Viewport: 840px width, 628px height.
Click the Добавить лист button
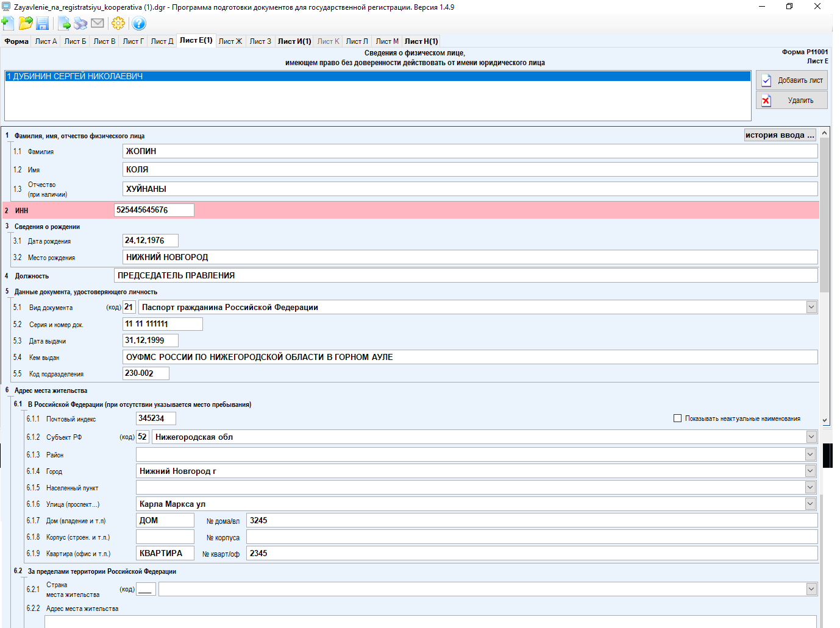click(792, 80)
